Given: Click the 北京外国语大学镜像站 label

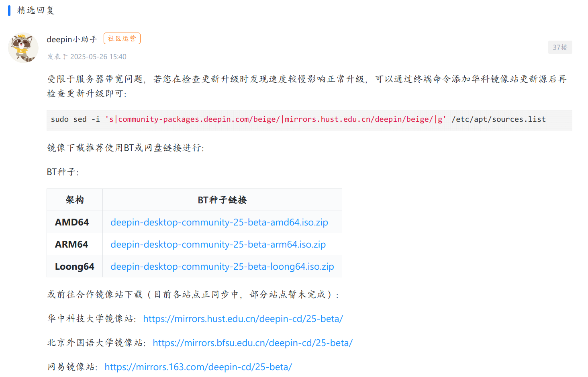Looking at the screenshot, I should (x=96, y=343).
